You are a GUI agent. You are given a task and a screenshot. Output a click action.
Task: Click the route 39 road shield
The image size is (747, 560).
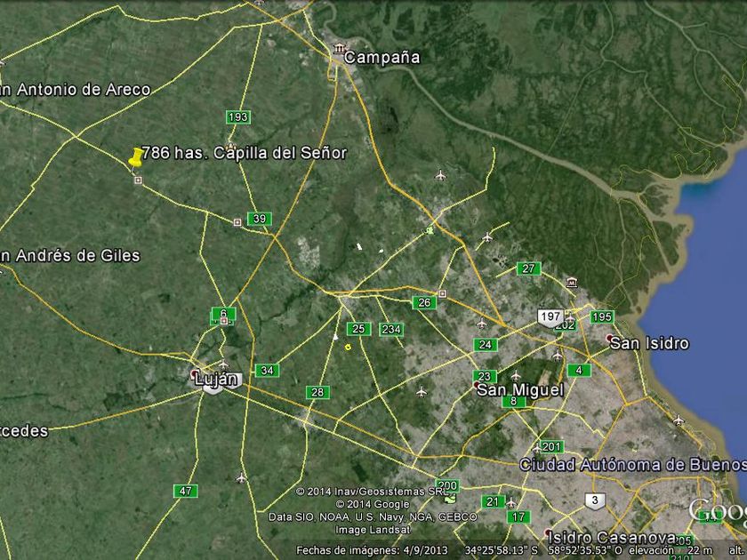pos(260,219)
